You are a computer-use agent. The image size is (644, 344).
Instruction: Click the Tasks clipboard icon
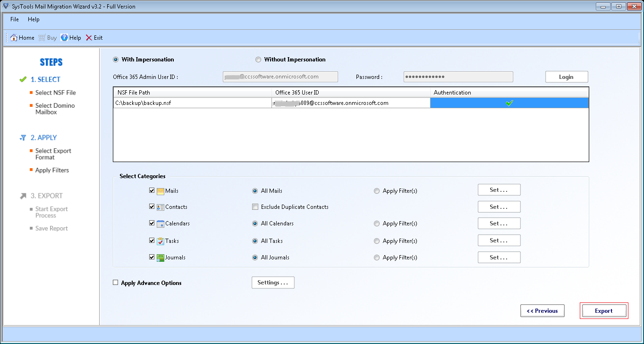click(x=161, y=241)
